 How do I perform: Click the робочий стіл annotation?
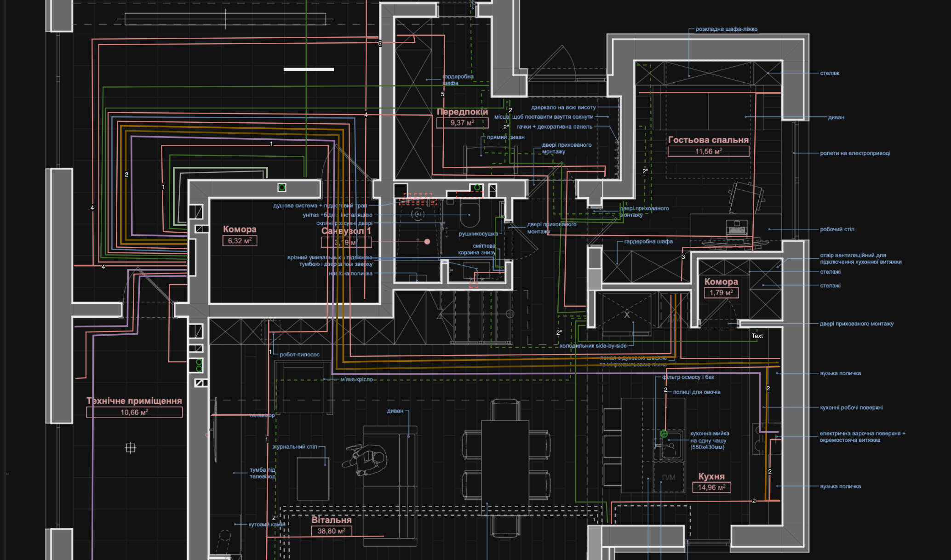[x=837, y=229]
